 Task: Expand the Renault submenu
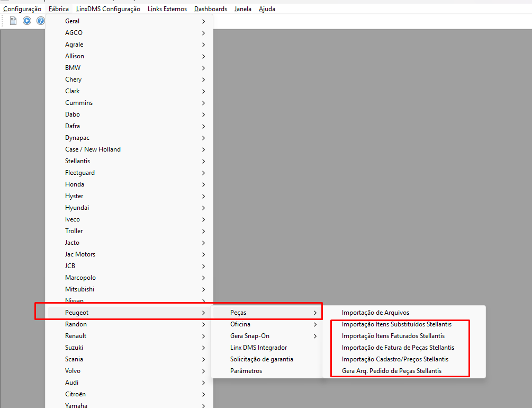click(129, 335)
